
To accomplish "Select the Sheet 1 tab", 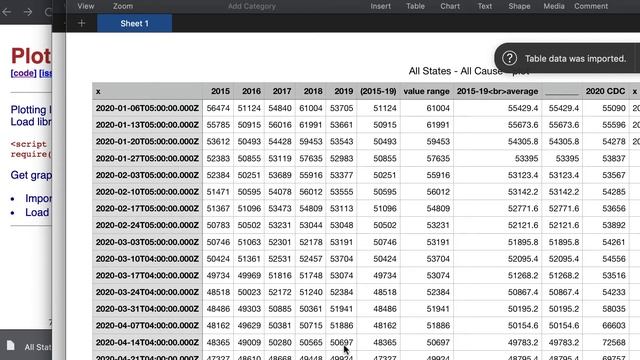I will tap(134, 23).
